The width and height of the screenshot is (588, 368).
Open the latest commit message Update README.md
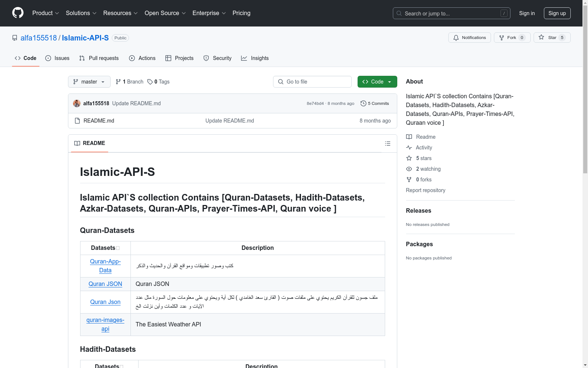(x=136, y=103)
